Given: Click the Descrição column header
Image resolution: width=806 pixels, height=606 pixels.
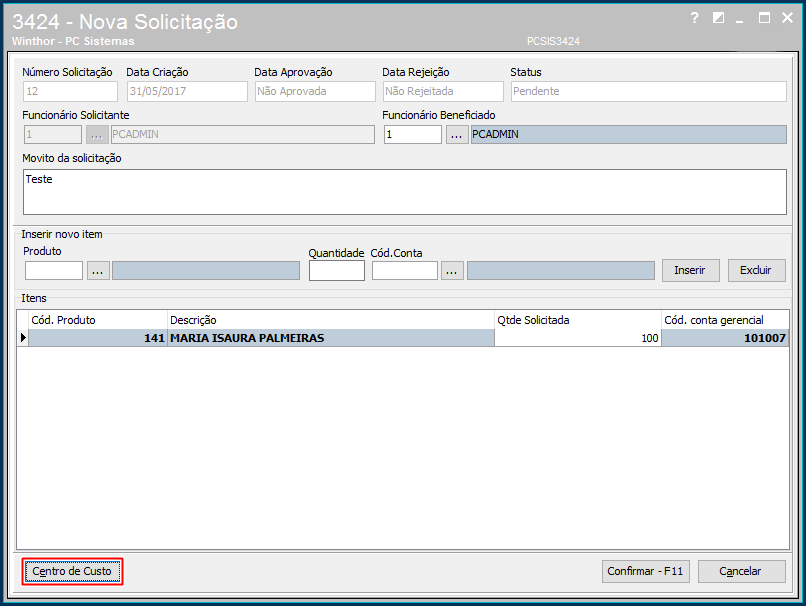Looking at the screenshot, I should point(331,320).
